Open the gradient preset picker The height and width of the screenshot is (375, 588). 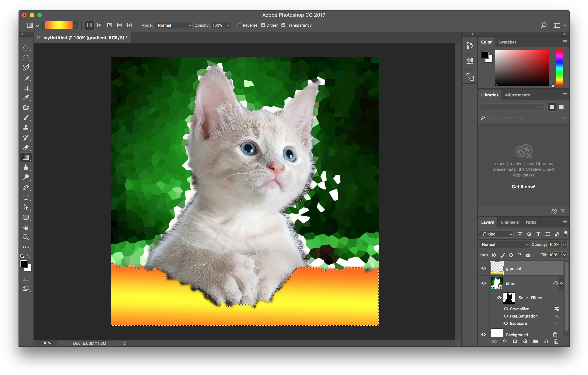coord(75,25)
